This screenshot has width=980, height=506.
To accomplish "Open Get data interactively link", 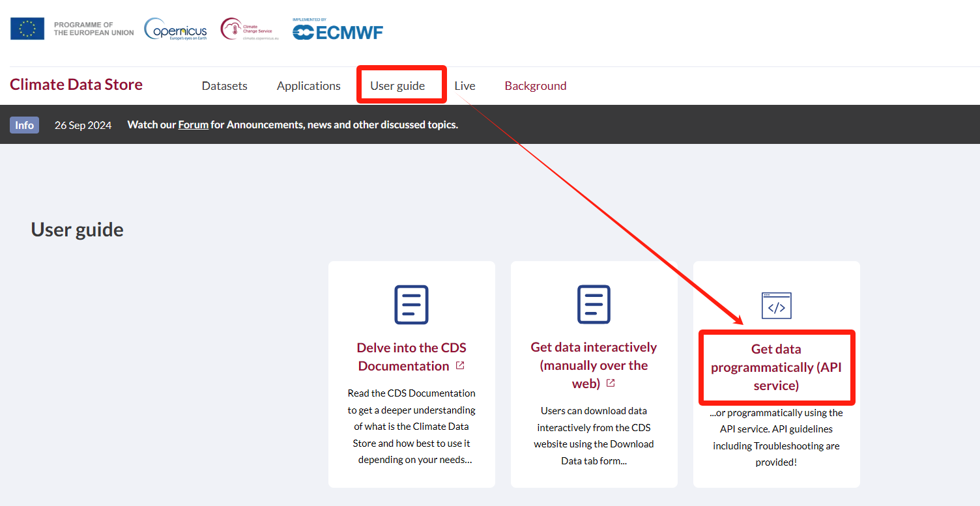I will (x=594, y=365).
